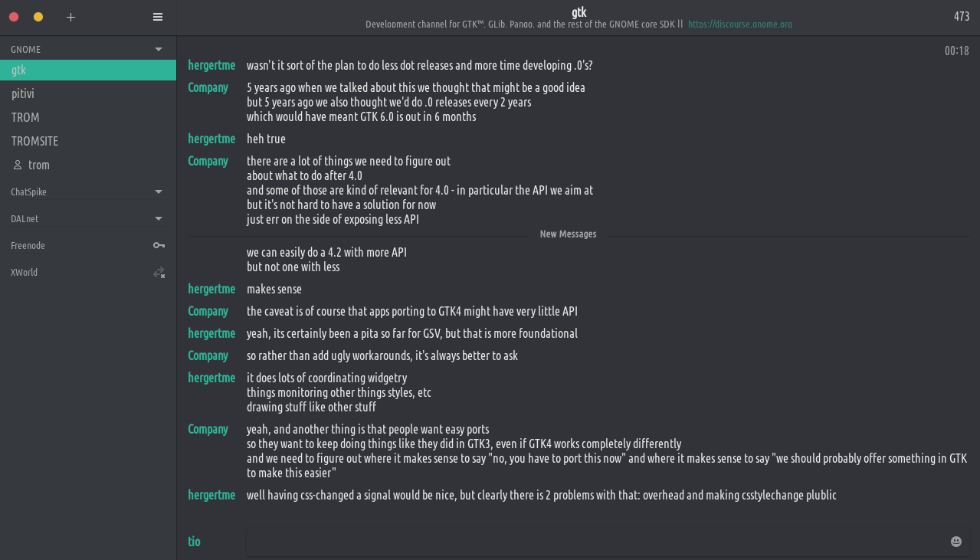Screen dimensions: 980x560
Task: Open the hamburger menu
Action: click(x=158, y=17)
